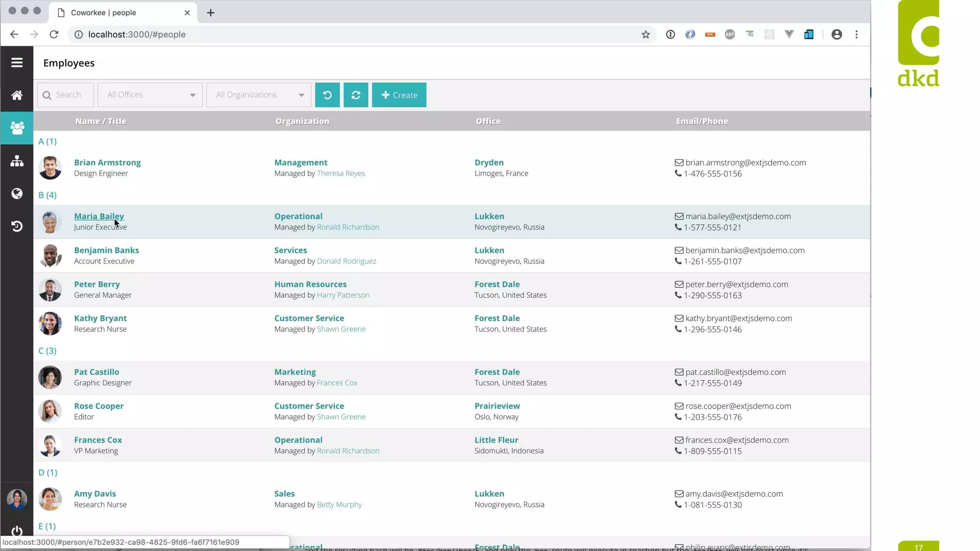The height and width of the screenshot is (551, 980).
Task: Expand the All Offices dropdown
Action: 150,95
